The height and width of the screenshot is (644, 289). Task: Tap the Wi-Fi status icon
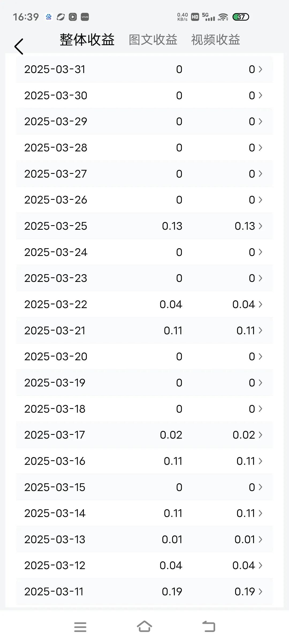[x=223, y=17]
